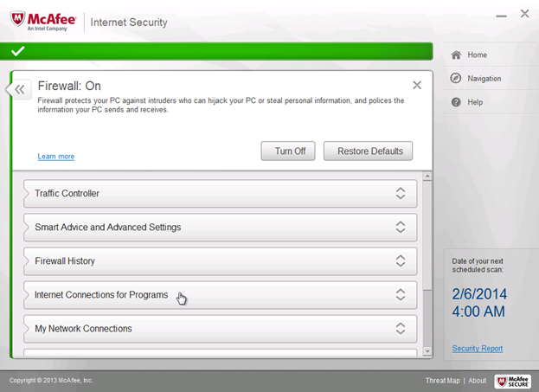This screenshot has height=392, width=539.
Task: Open the Learn more link
Action: 56,157
